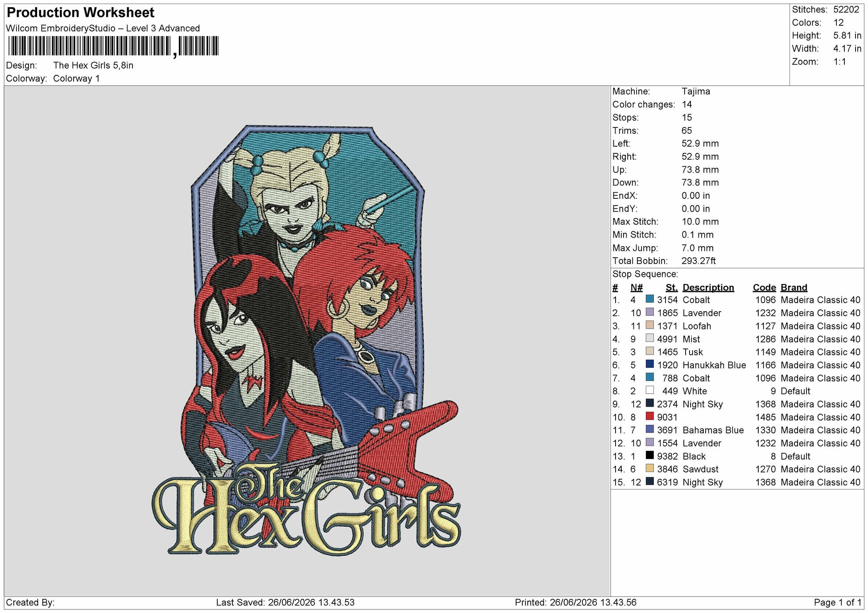Click the Bahamas Blue swatch in row 11
Screen dimensions: 868x613
click(x=650, y=429)
